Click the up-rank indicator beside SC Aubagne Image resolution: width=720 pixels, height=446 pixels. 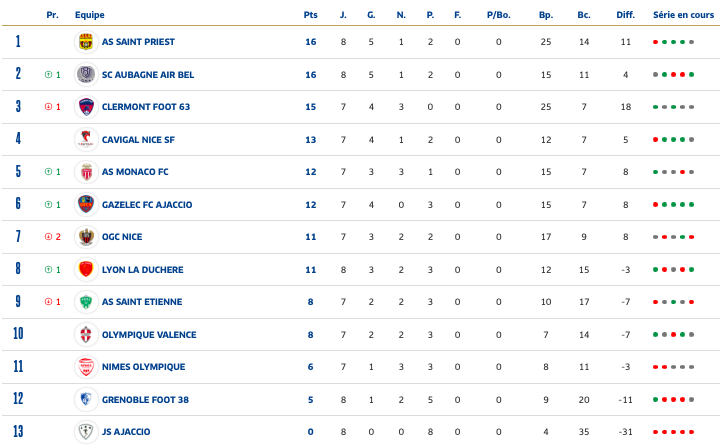pyautogui.click(x=53, y=75)
